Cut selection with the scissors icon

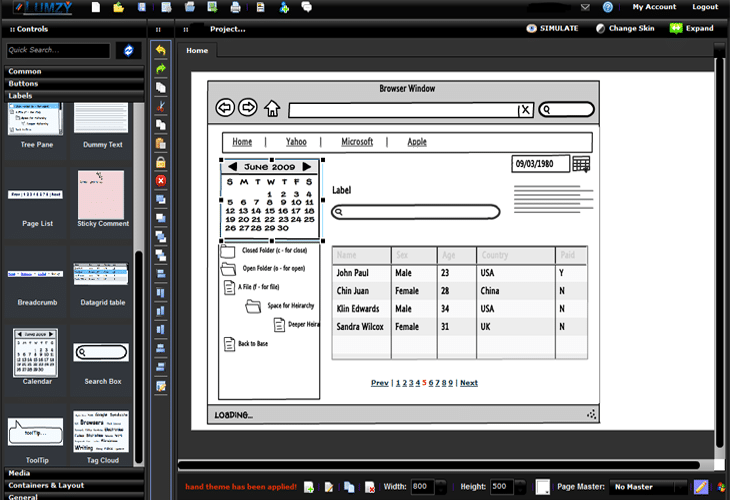pyautogui.click(x=161, y=106)
